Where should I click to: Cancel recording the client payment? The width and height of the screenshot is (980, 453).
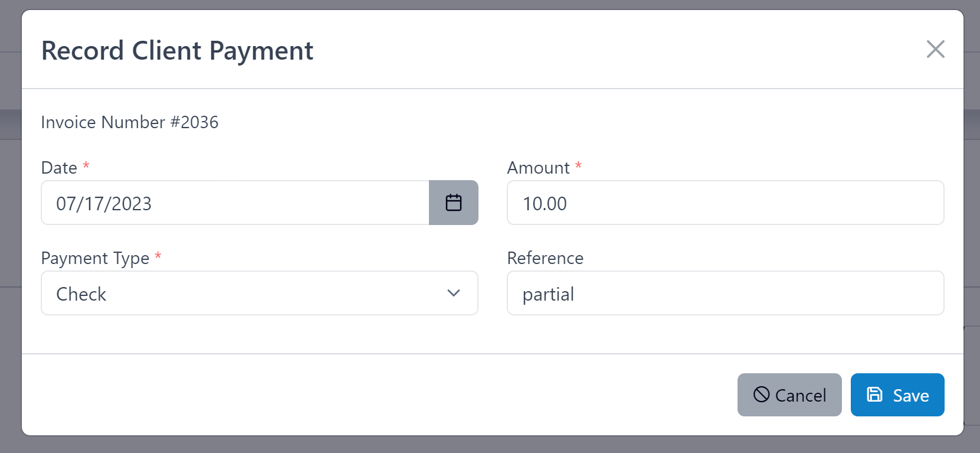point(789,395)
